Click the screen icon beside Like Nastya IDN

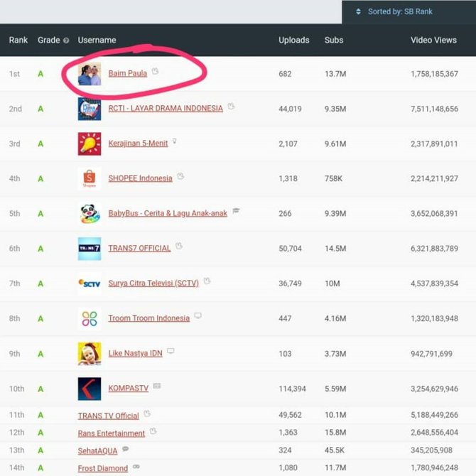171,351
